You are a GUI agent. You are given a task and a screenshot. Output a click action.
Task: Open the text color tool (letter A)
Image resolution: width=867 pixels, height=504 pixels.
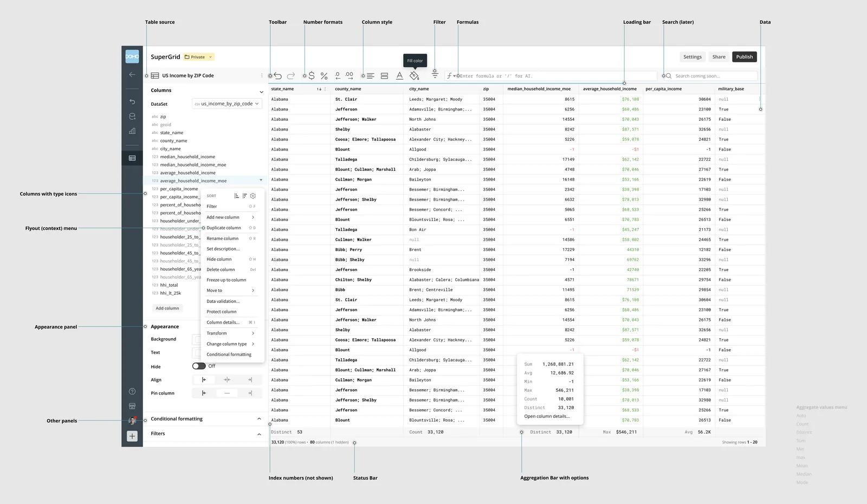(399, 76)
